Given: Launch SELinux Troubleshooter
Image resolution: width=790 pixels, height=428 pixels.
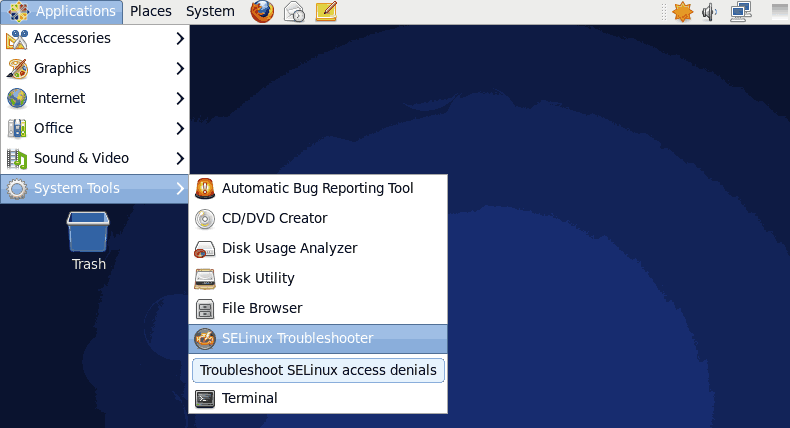Looking at the screenshot, I should pos(318,338).
